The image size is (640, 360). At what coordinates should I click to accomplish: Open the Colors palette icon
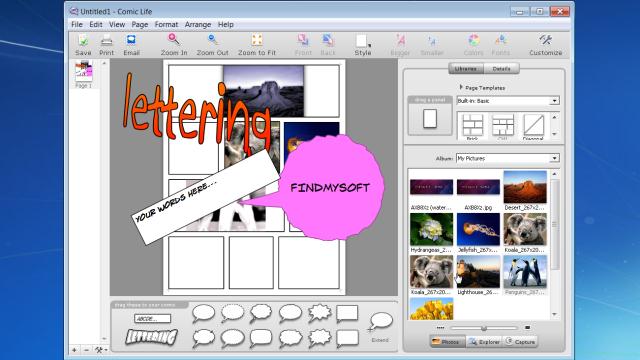pos(474,40)
